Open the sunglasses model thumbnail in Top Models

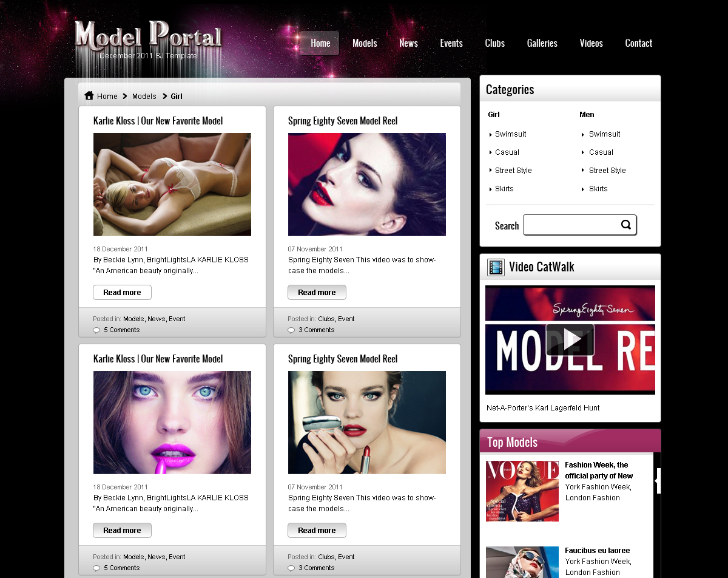click(522, 562)
